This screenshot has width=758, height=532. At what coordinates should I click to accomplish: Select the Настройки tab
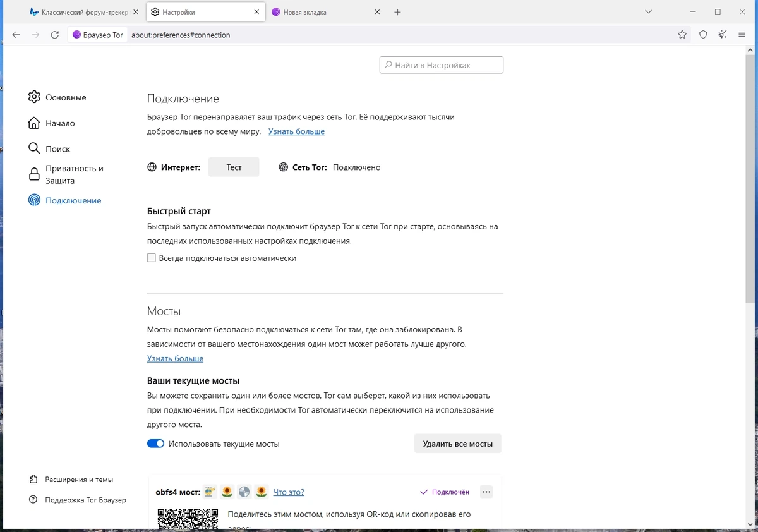205,12
